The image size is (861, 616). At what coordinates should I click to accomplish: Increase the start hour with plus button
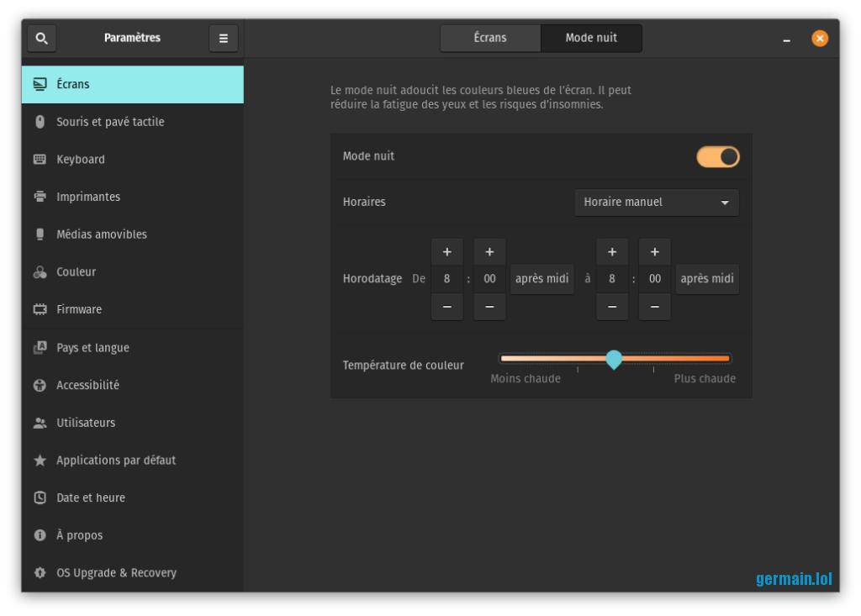(447, 252)
